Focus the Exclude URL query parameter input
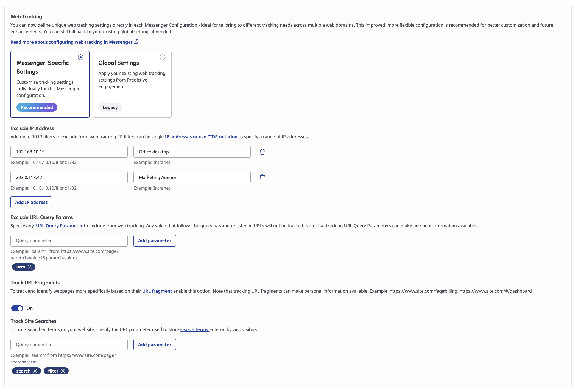 69,240
